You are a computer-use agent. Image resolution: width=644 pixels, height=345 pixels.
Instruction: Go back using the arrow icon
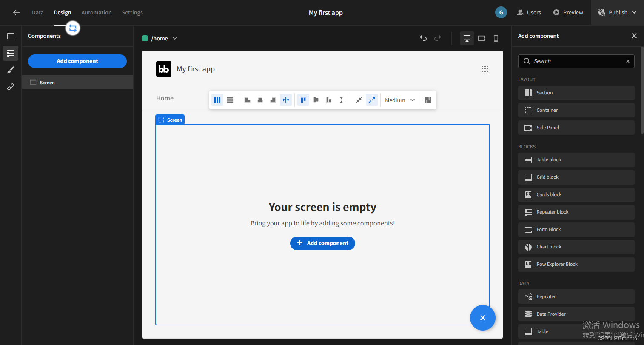[x=16, y=13]
